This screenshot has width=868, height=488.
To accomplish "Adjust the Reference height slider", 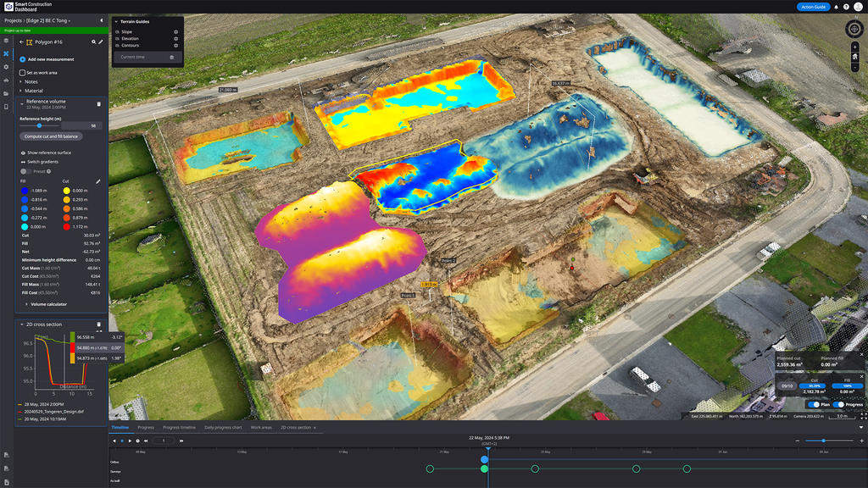I will pyautogui.click(x=40, y=125).
